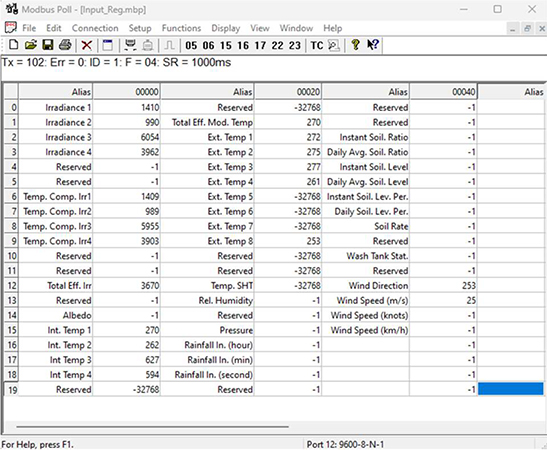The height and width of the screenshot is (450, 547).
Task: Select the 00020 column header
Action: (288, 91)
